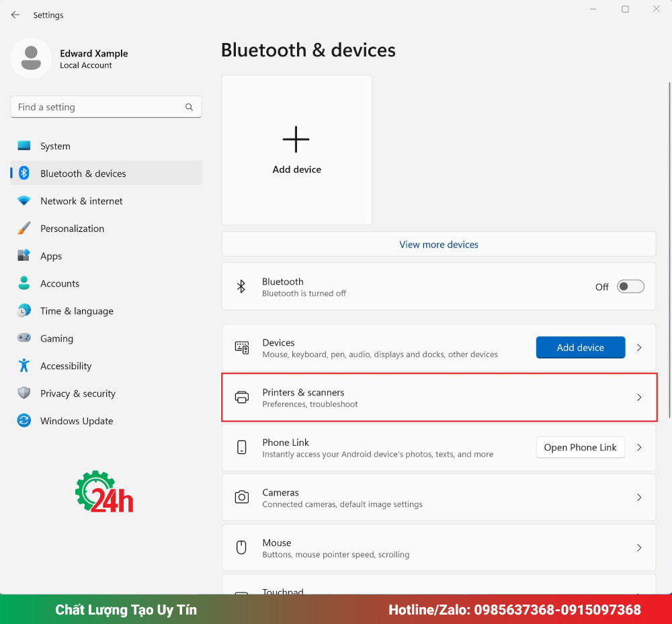Click the View more devices link

(x=438, y=245)
